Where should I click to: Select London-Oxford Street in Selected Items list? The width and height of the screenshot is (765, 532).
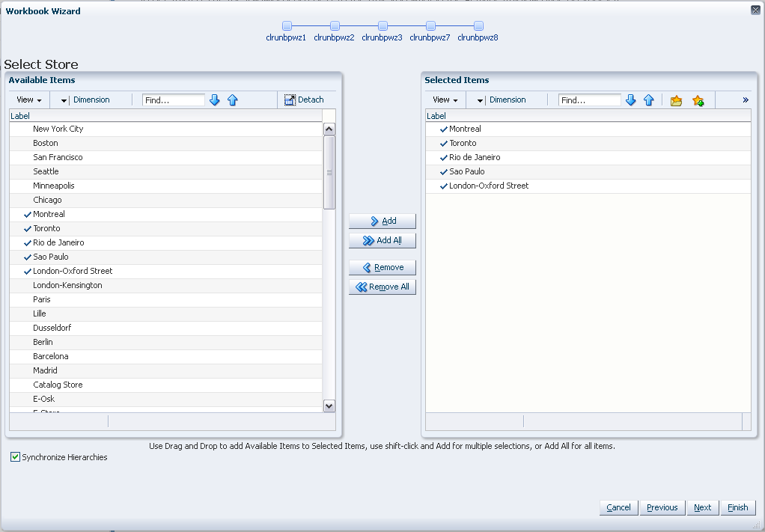588,186
